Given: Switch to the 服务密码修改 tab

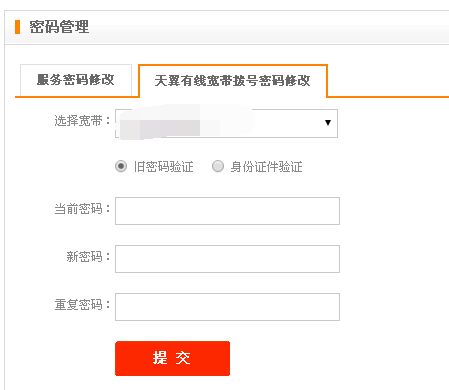Looking at the screenshot, I should (76, 80).
